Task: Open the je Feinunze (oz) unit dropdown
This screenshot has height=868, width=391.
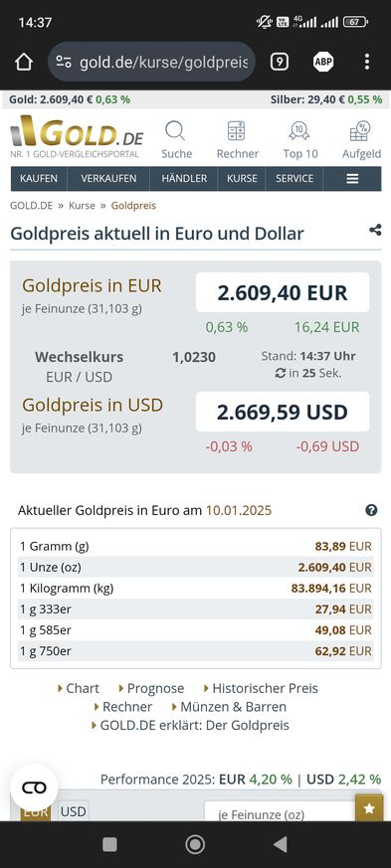Action: [x=280, y=811]
